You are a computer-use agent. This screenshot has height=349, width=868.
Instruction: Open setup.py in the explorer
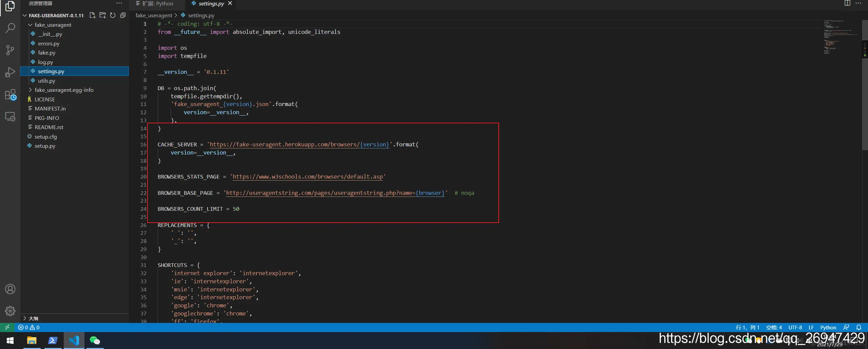point(45,146)
